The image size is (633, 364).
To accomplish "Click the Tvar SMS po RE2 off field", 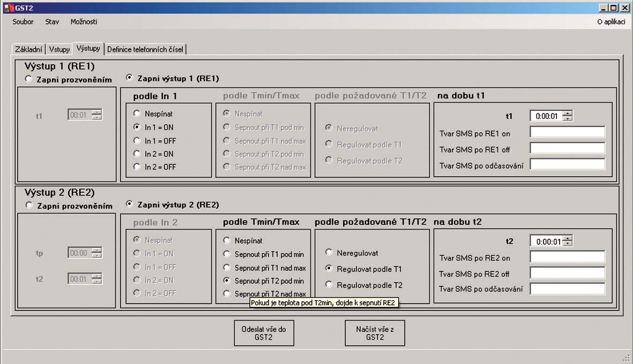I will (x=567, y=272).
